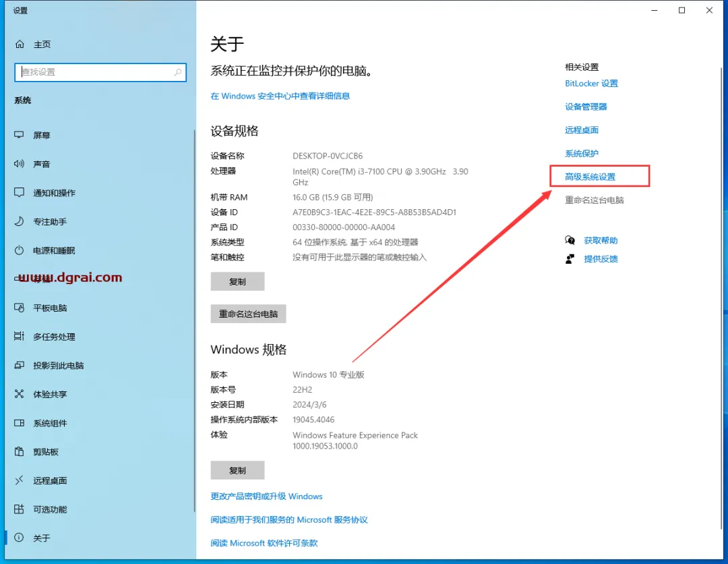Image resolution: width=728 pixels, height=564 pixels.
Task: Click the 获取帮助 chat bubble icon
Action: 570,240
